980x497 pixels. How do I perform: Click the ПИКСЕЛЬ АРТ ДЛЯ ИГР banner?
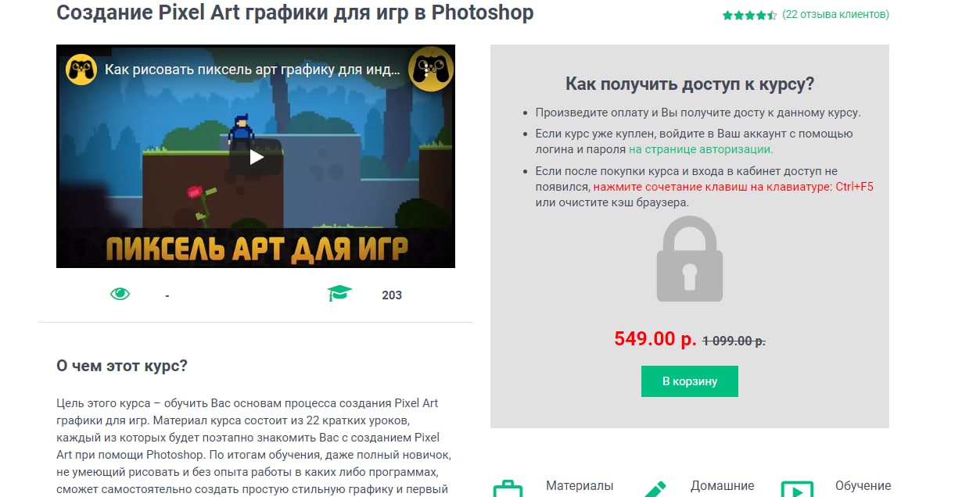tap(257, 248)
